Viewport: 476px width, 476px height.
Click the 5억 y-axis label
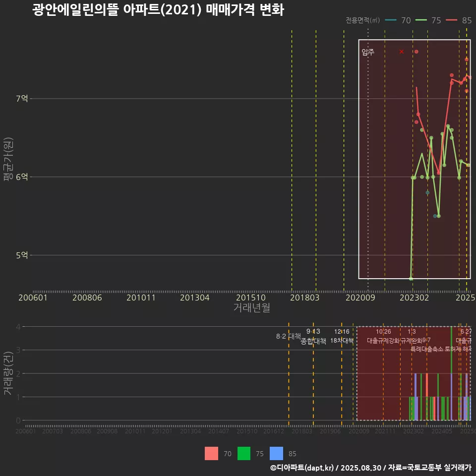pyautogui.click(x=22, y=255)
